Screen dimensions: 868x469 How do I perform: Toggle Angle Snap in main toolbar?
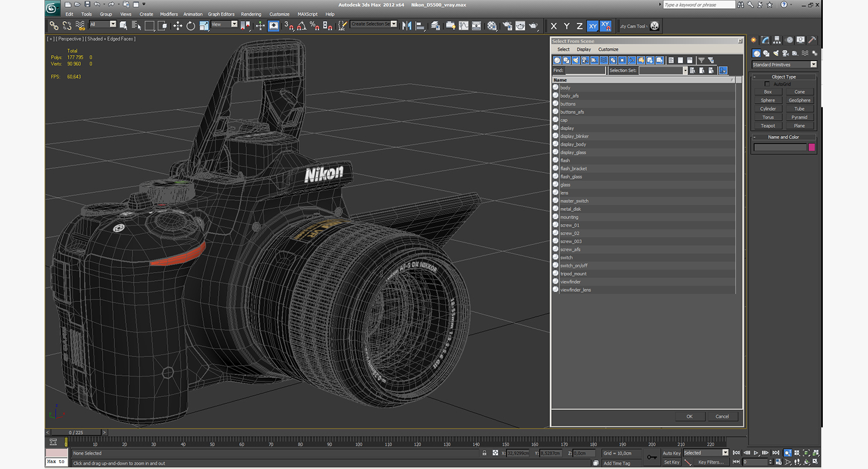coord(301,26)
